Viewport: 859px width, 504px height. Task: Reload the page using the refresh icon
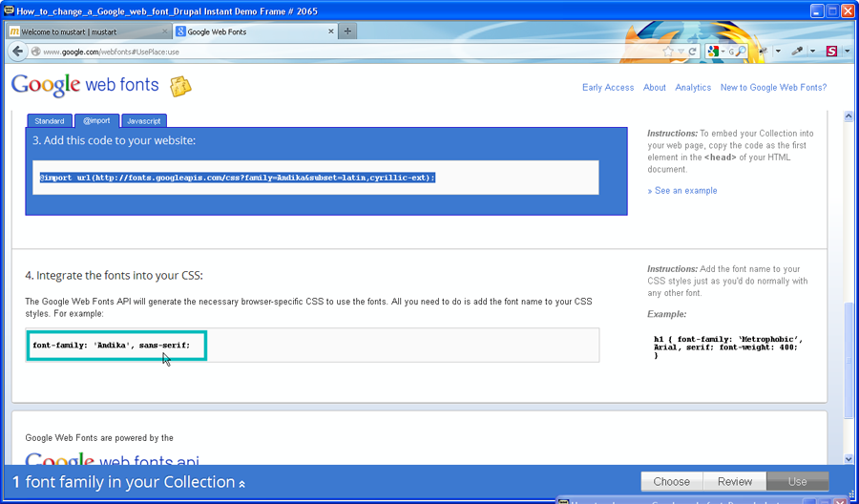point(691,52)
